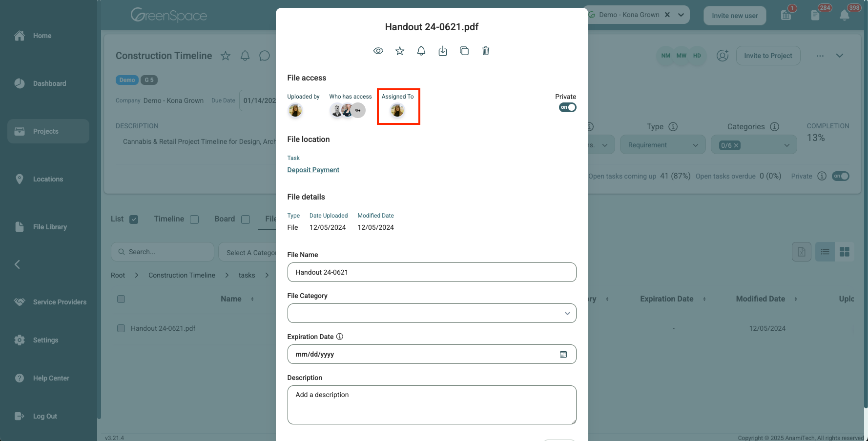Remove the 0/6 categories chip
The width and height of the screenshot is (868, 441).
(x=737, y=145)
